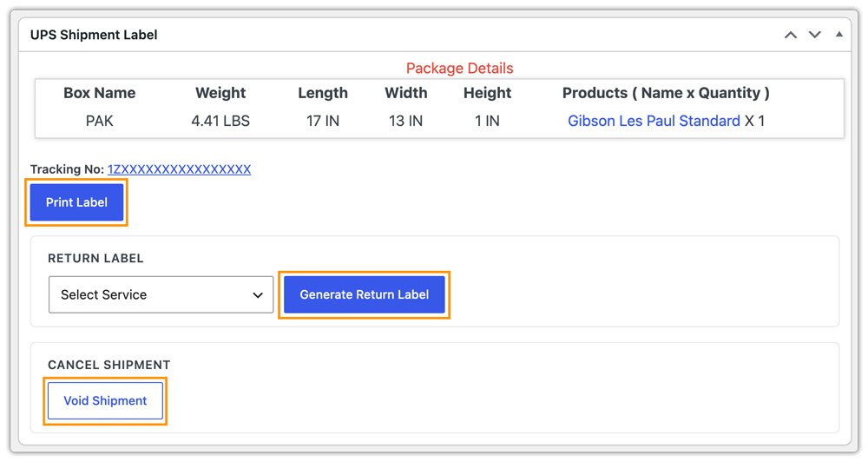Click the Tracking No: label

67,169
